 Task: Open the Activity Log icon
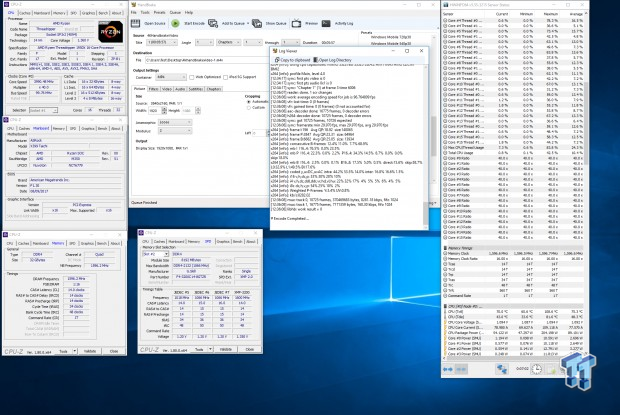tap(326, 23)
